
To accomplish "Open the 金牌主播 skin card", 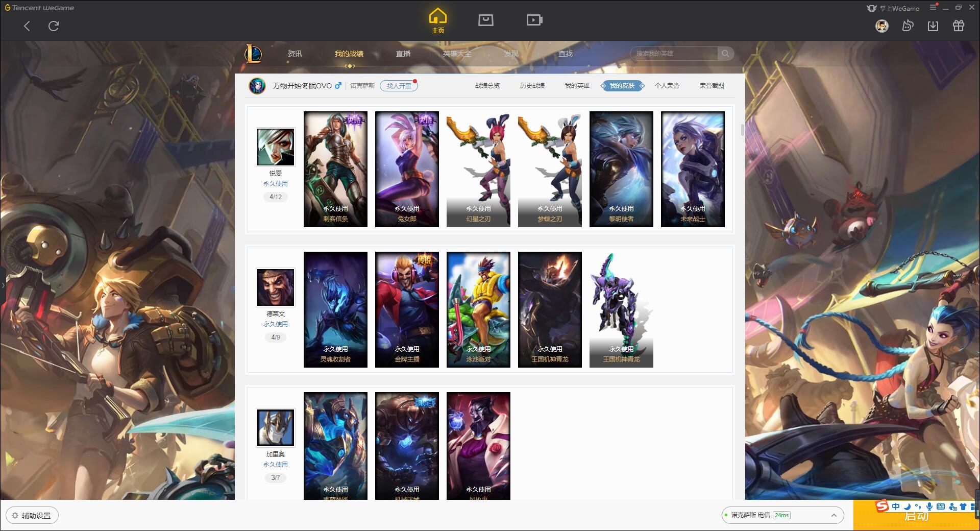I will tap(407, 309).
